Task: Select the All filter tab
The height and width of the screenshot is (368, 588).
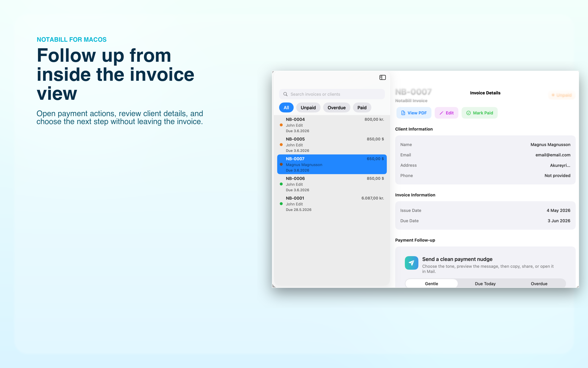Action: pyautogui.click(x=286, y=108)
